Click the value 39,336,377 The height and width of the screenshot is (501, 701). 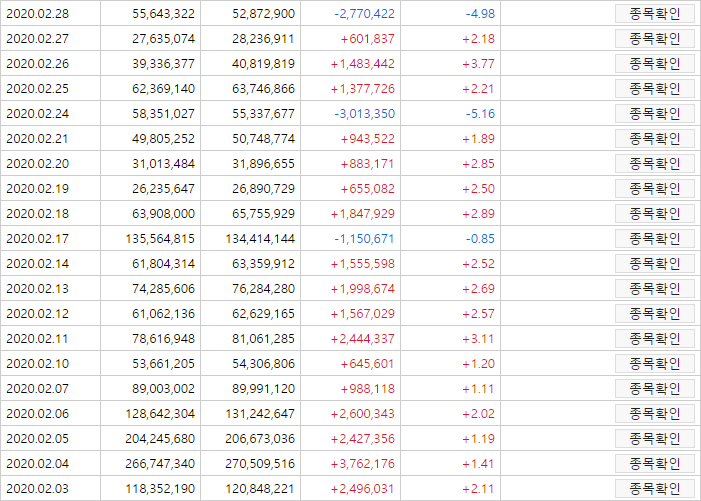click(x=163, y=64)
